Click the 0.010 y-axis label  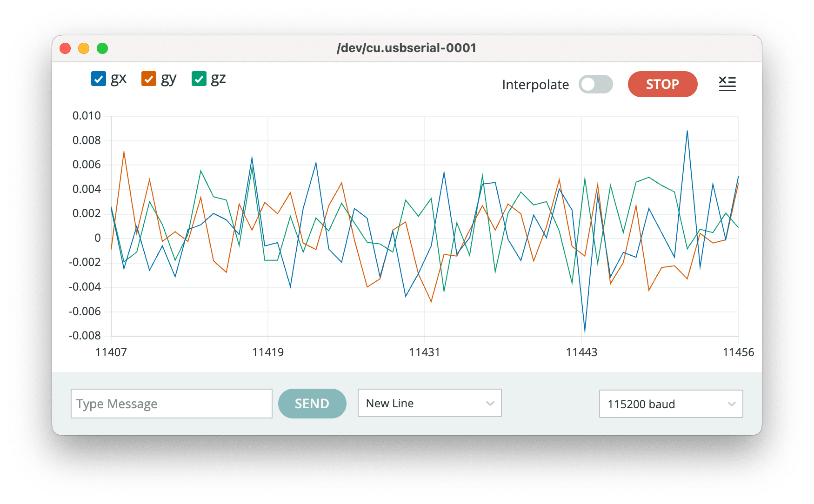pos(87,116)
